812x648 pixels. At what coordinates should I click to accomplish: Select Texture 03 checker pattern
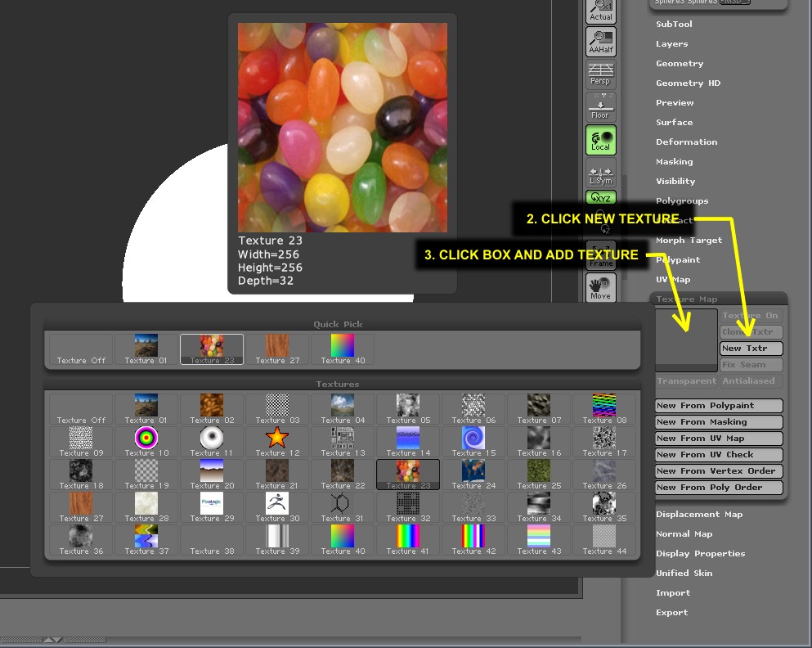click(277, 409)
